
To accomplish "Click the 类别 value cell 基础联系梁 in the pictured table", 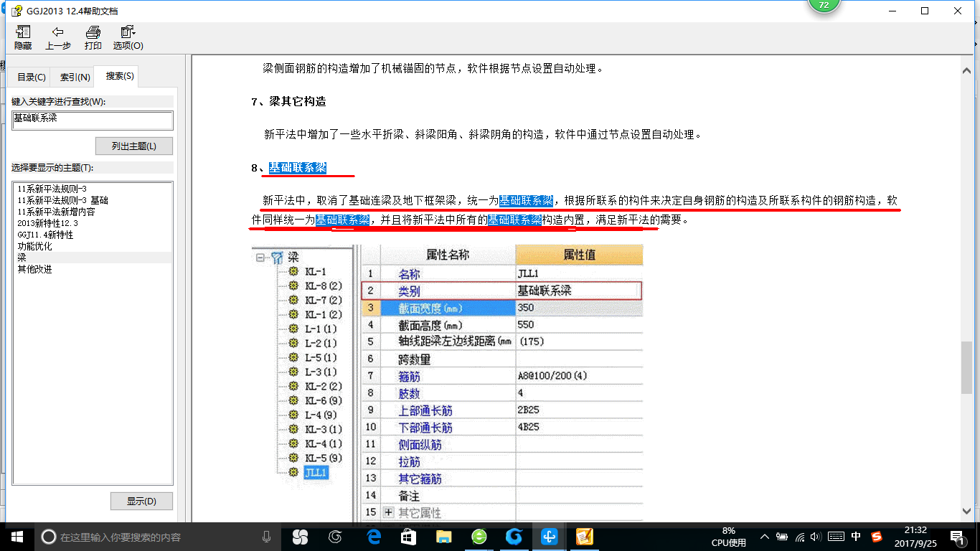I will click(578, 291).
